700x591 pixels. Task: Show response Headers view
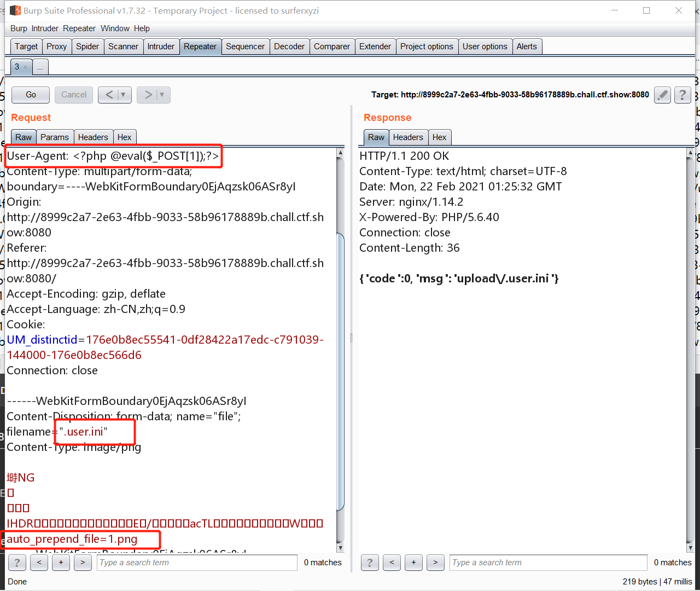[x=408, y=137]
